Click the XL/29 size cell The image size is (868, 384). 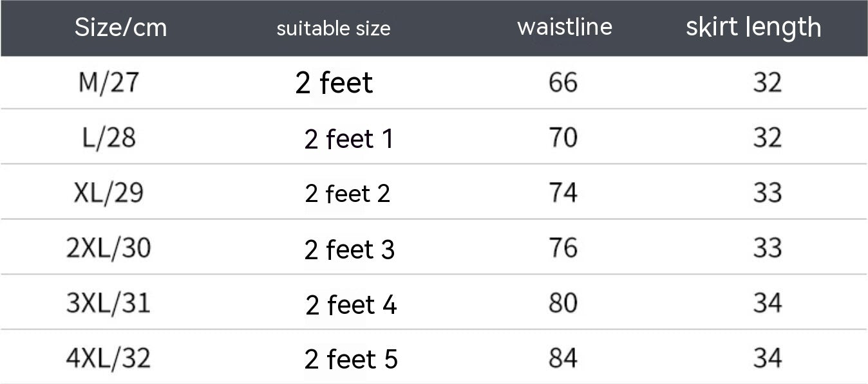point(108,193)
